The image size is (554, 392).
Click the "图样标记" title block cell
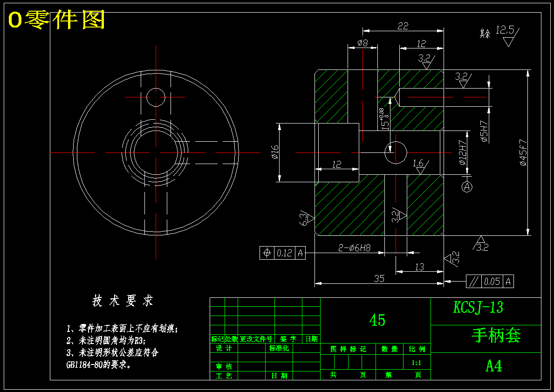348,349
